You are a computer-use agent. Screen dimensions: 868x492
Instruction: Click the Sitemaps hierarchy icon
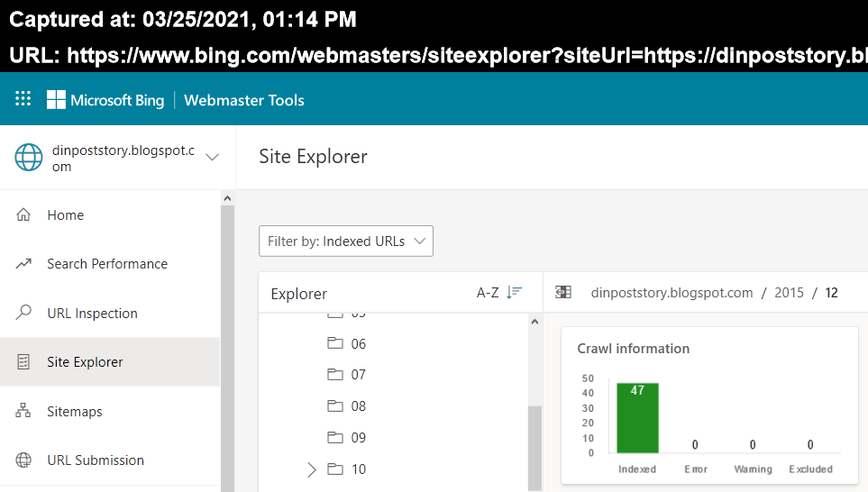coord(23,411)
